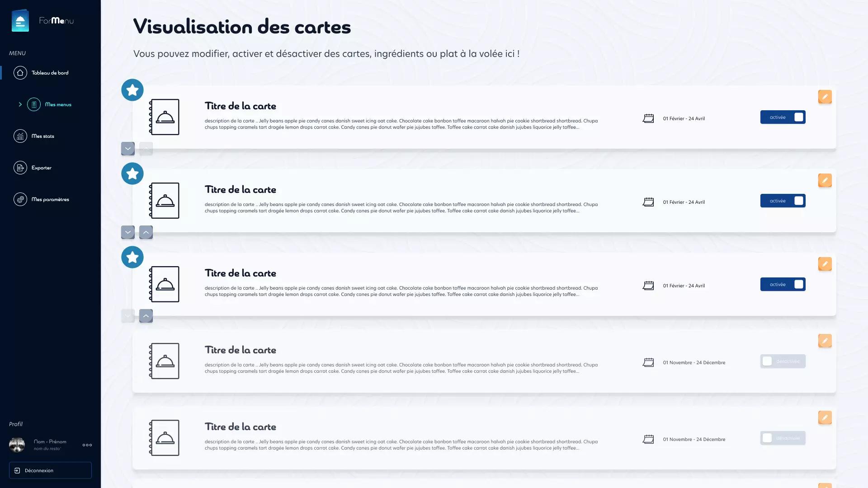Click the edit pencil on the third card

pos(825,264)
